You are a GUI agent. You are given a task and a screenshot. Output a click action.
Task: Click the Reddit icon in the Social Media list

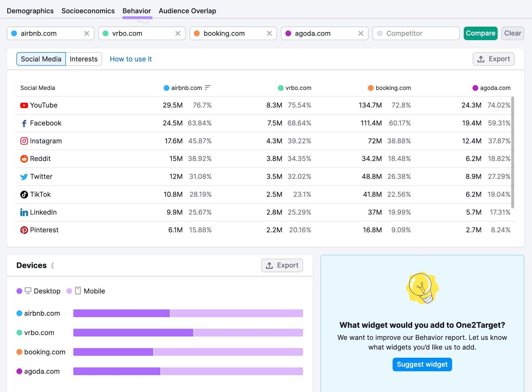point(24,158)
